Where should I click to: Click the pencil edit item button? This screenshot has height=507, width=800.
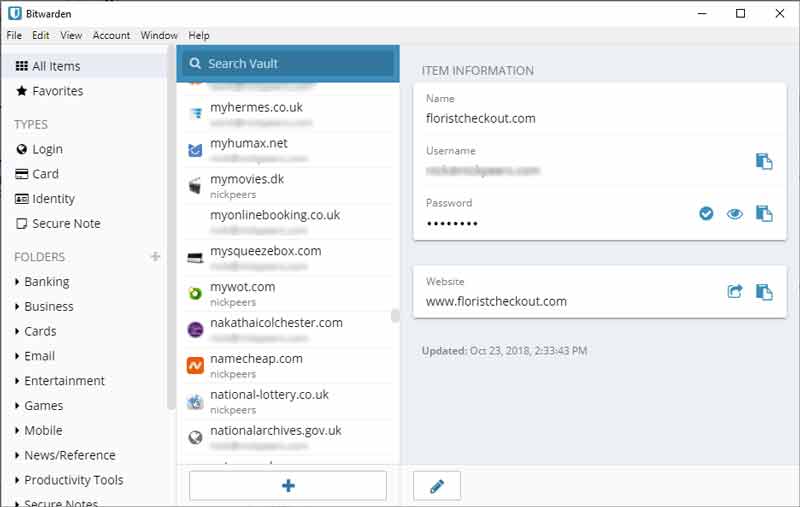[437, 486]
